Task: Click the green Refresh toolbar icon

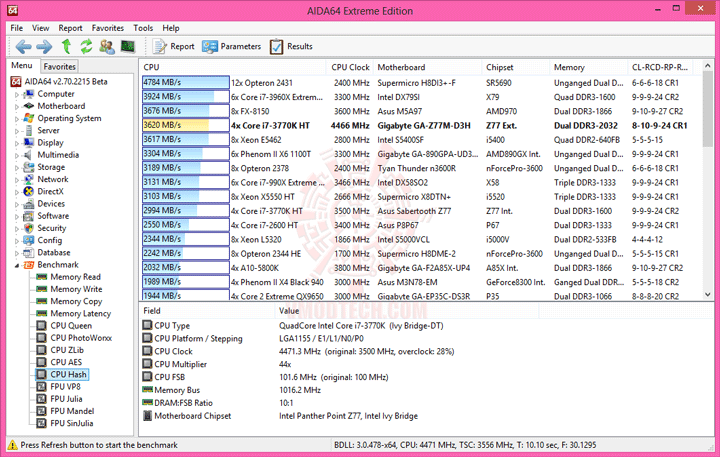Action: pos(86,46)
